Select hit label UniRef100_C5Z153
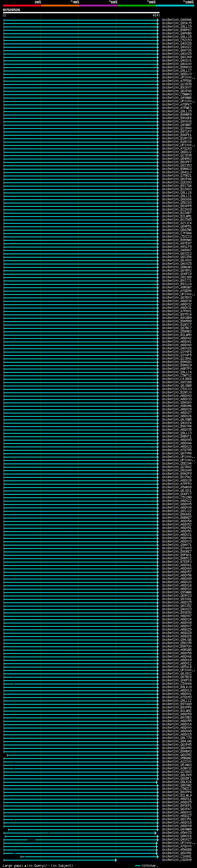 [x=177, y=40]
